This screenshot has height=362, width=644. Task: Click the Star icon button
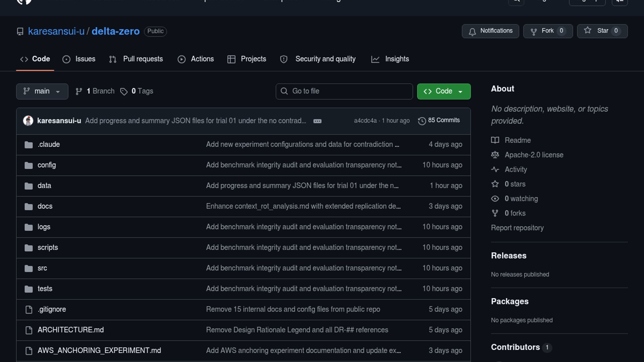588,31
